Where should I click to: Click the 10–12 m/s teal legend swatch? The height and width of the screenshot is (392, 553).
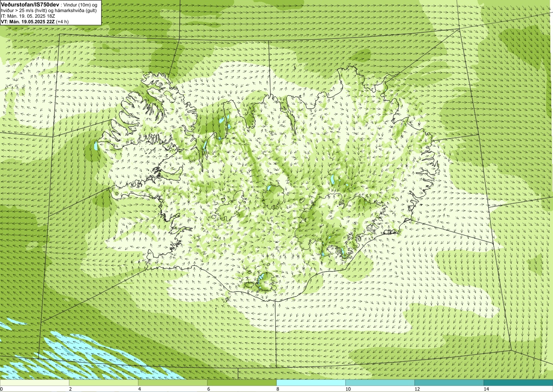[380, 383]
